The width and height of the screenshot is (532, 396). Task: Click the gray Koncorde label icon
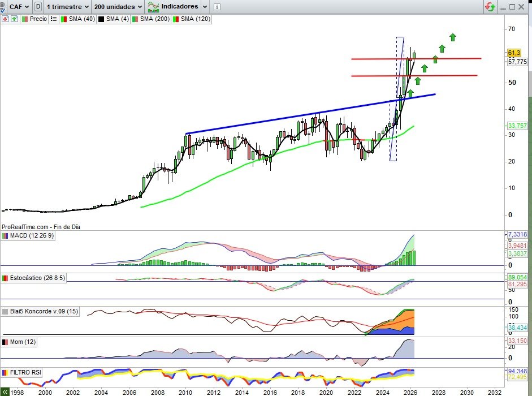click(5, 311)
